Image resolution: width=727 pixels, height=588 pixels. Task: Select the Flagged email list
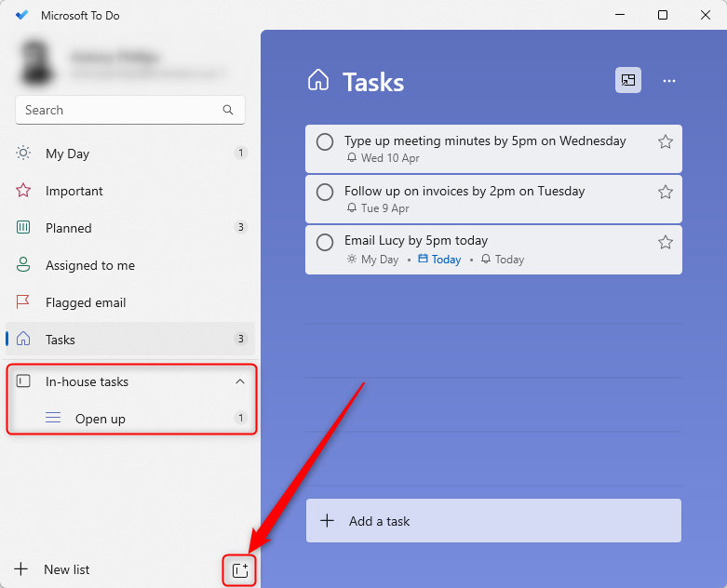click(x=85, y=302)
